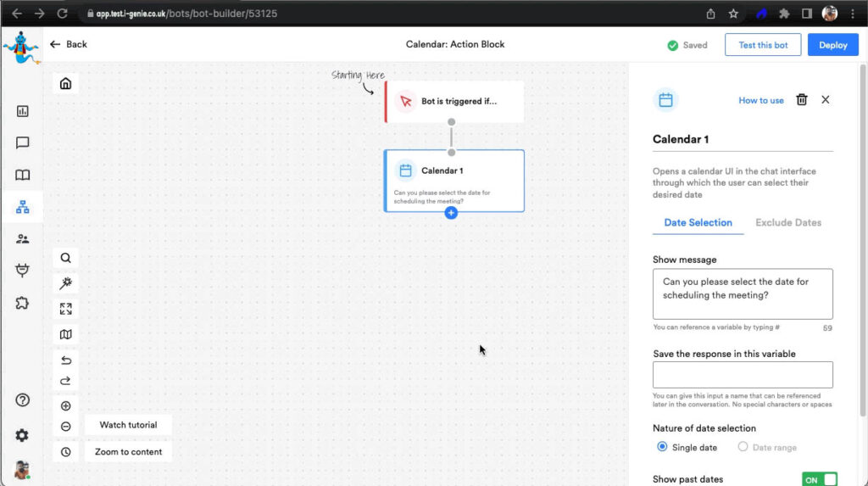The image size is (868, 486).
Task: Click the Deploy button
Action: (832, 45)
